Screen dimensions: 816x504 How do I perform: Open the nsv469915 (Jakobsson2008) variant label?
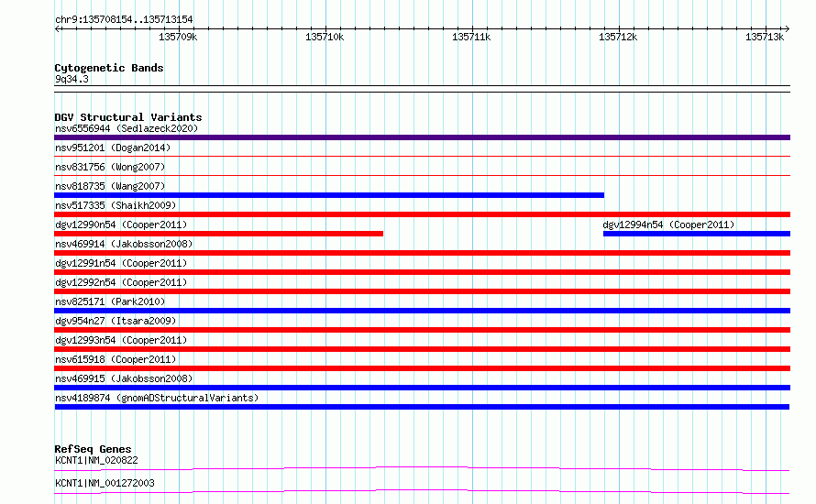coord(124,378)
